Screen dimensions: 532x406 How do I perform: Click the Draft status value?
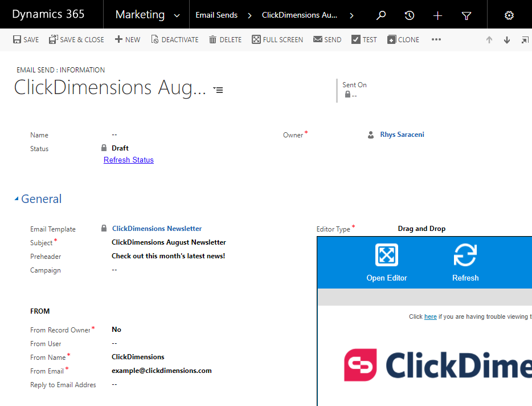click(x=120, y=148)
